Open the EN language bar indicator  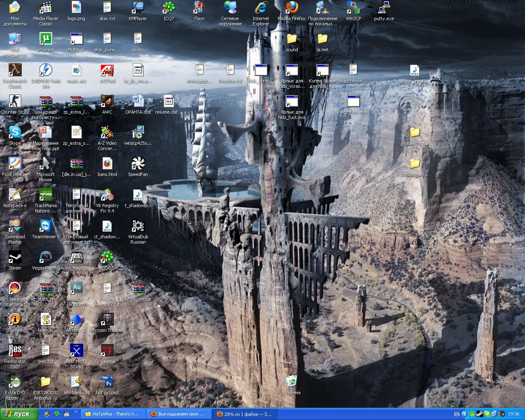click(457, 414)
